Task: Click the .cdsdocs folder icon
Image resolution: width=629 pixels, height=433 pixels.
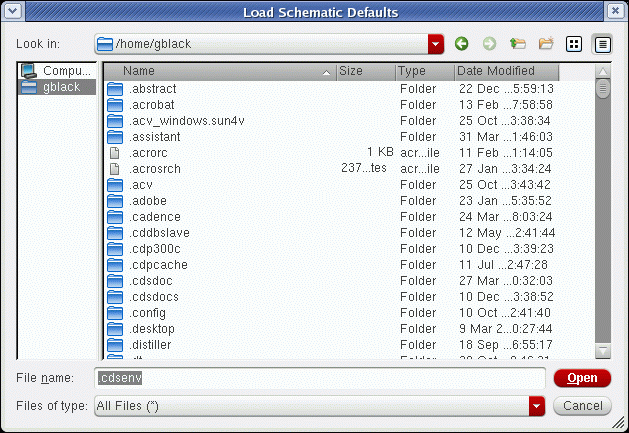Action: [x=115, y=297]
